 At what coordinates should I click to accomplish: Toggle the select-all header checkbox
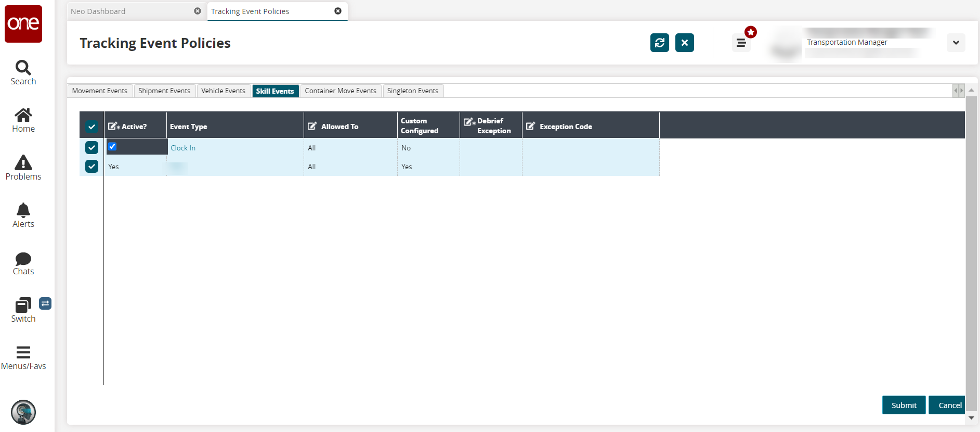tap(92, 126)
